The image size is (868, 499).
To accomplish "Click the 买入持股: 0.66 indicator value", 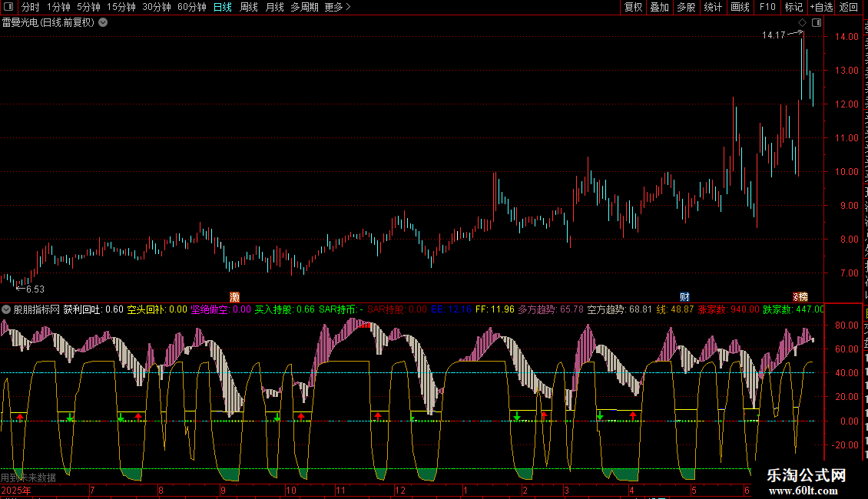I will point(284,310).
